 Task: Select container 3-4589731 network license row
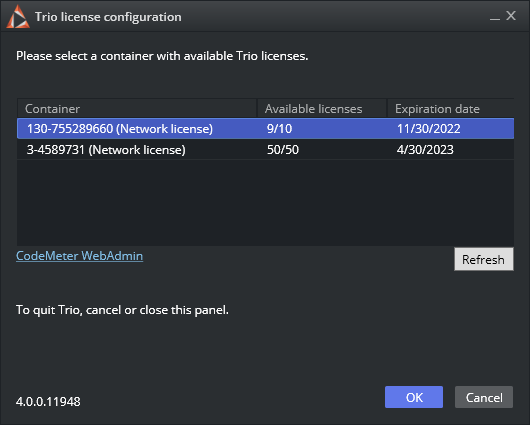tap(265, 149)
